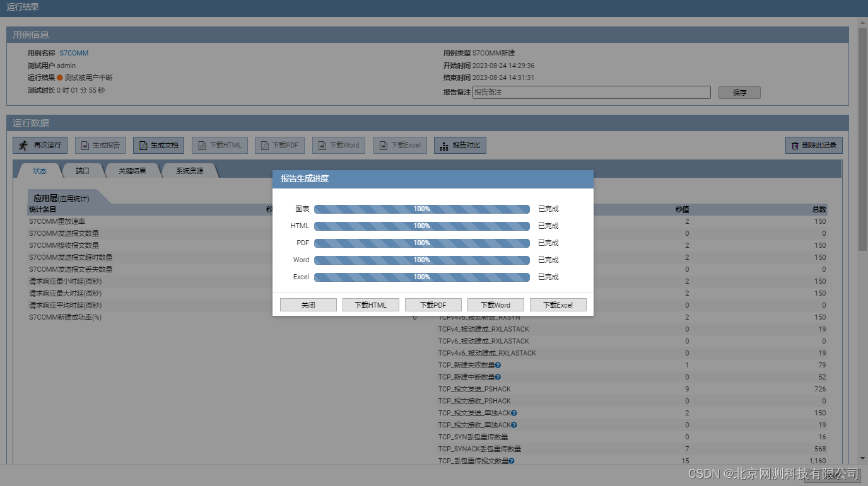Select the 请求响应平均时延(微秒) row

pos(223,305)
